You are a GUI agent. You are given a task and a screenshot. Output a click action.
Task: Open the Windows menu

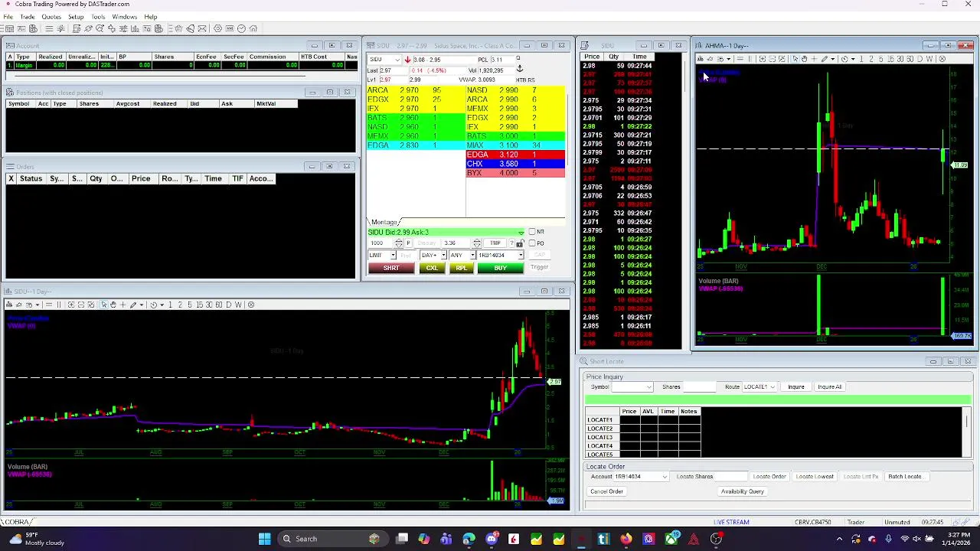click(x=124, y=17)
